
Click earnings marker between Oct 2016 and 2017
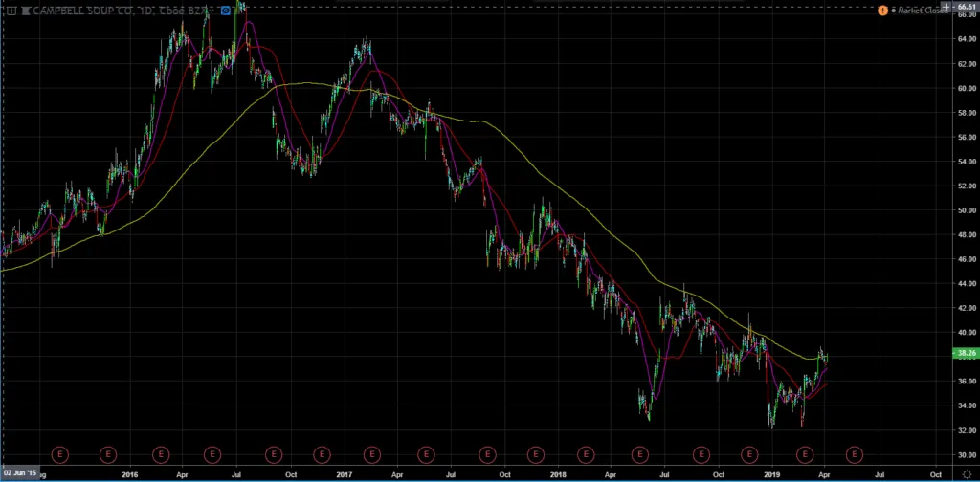[322, 454]
